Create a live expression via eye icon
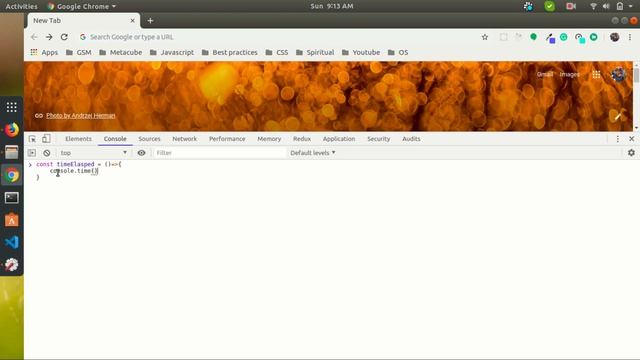The height and width of the screenshot is (360, 640). pyautogui.click(x=141, y=153)
